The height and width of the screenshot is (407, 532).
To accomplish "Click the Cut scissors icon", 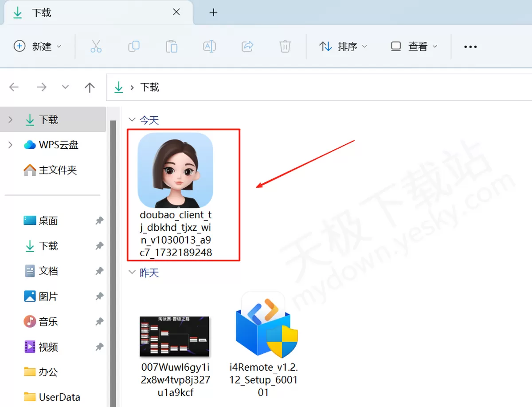I will coord(96,46).
